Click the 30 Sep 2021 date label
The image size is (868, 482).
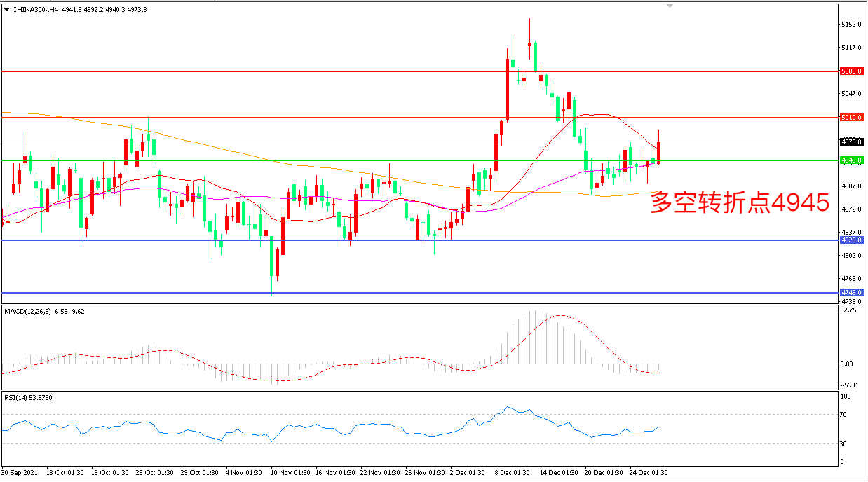20,472
